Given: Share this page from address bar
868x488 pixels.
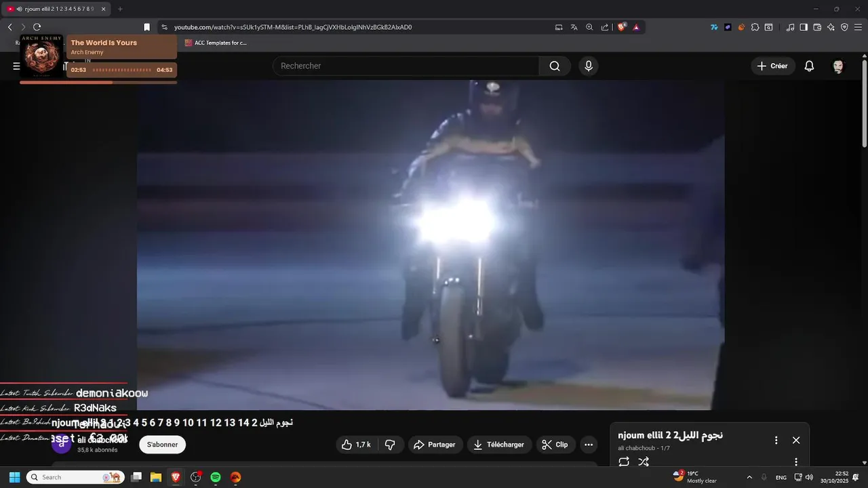Looking at the screenshot, I should tap(605, 27).
